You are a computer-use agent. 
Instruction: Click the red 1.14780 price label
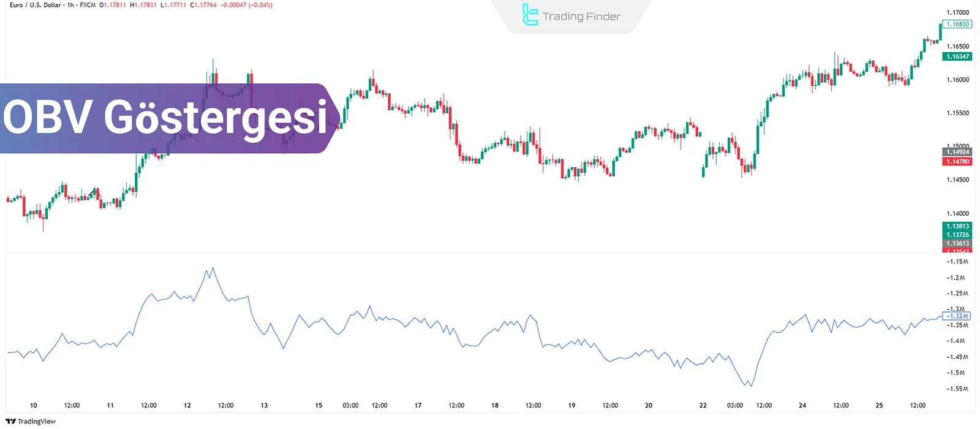click(957, 162)
